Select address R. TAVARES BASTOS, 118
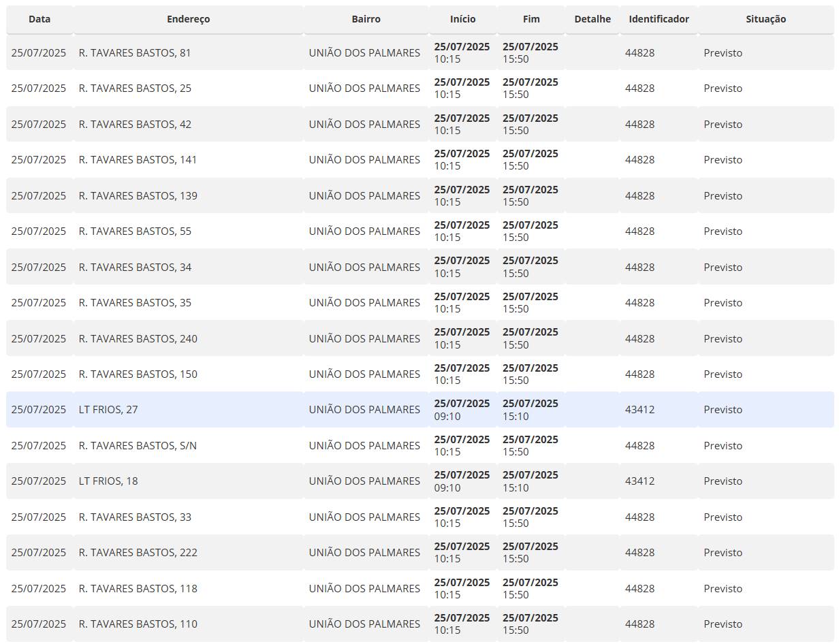This screenshot has height=644, width=839. (138, 588)
